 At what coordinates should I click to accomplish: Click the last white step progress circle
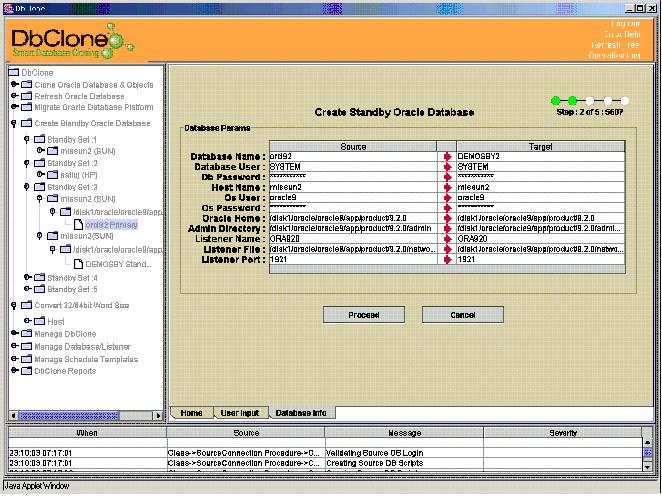pyautogui.click(x=624, y=100)
